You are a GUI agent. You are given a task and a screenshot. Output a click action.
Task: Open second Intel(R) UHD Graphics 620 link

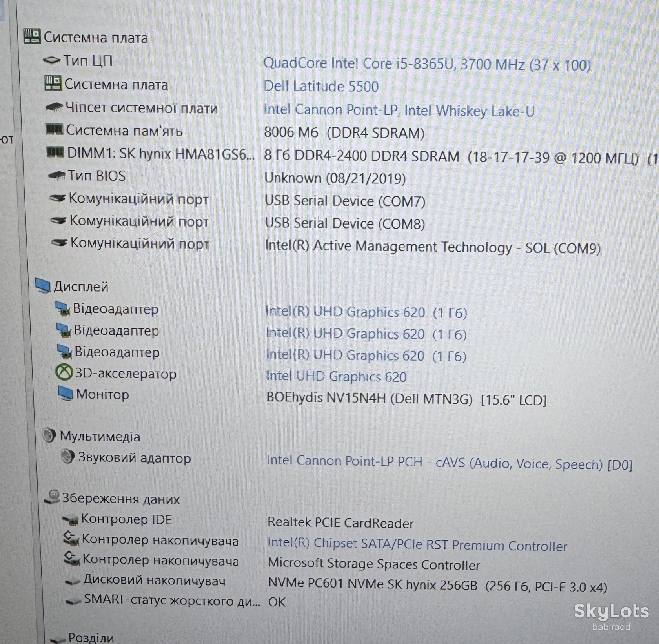pos(366,334)
